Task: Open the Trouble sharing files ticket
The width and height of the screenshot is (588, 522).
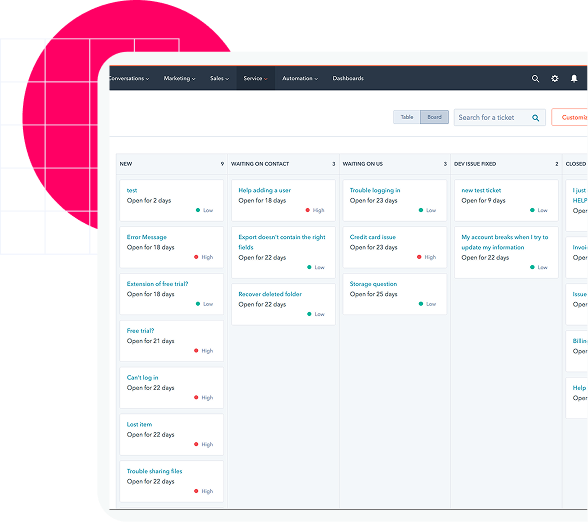Action: [x=154, y=471]
